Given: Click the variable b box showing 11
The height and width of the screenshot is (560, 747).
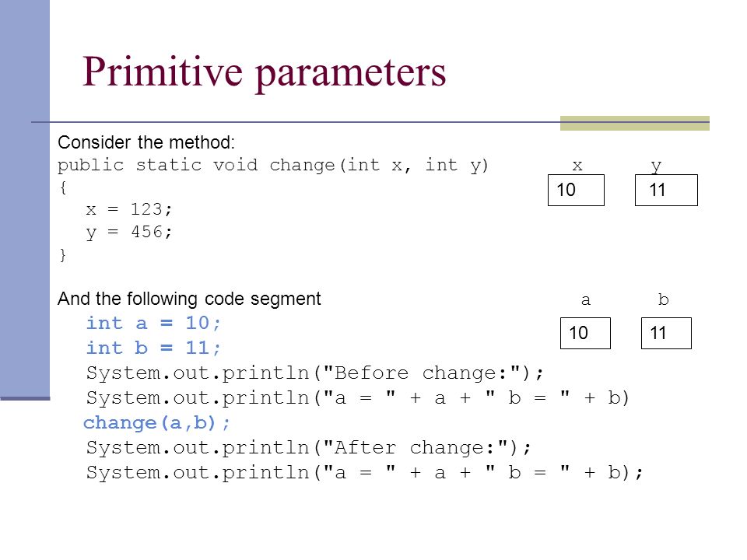Looking at the screenshot, I should 666,334.
